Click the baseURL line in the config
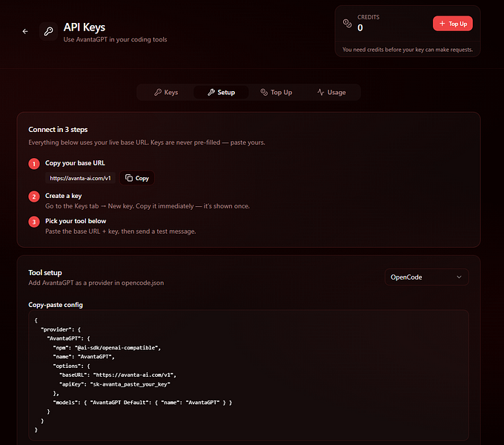The image size is (504, 445). [x=118, y=375]
